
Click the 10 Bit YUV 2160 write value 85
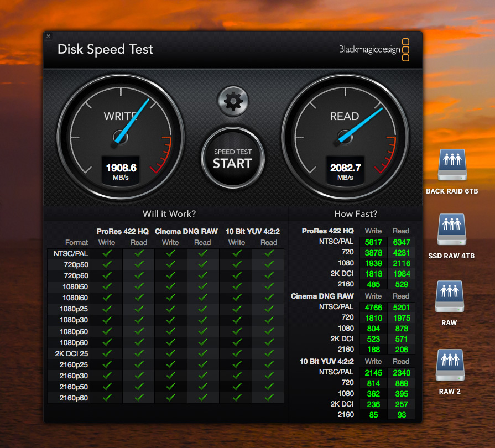click(x=373, y=414)
